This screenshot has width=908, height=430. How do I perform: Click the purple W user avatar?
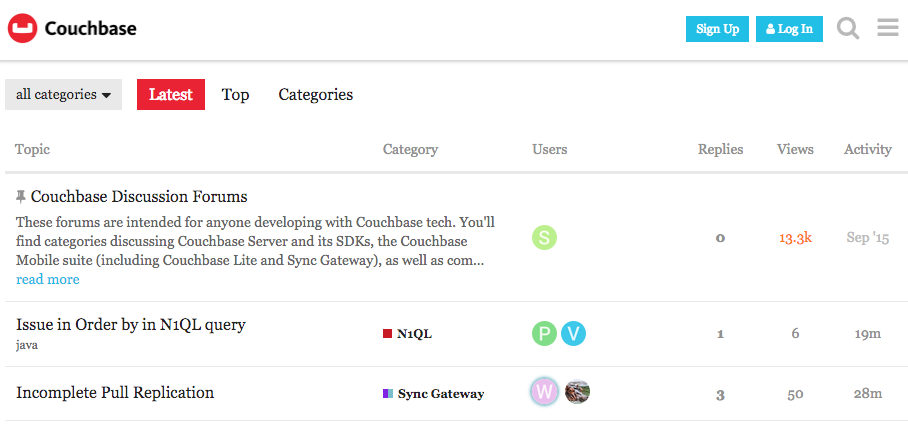pos(544,393)
